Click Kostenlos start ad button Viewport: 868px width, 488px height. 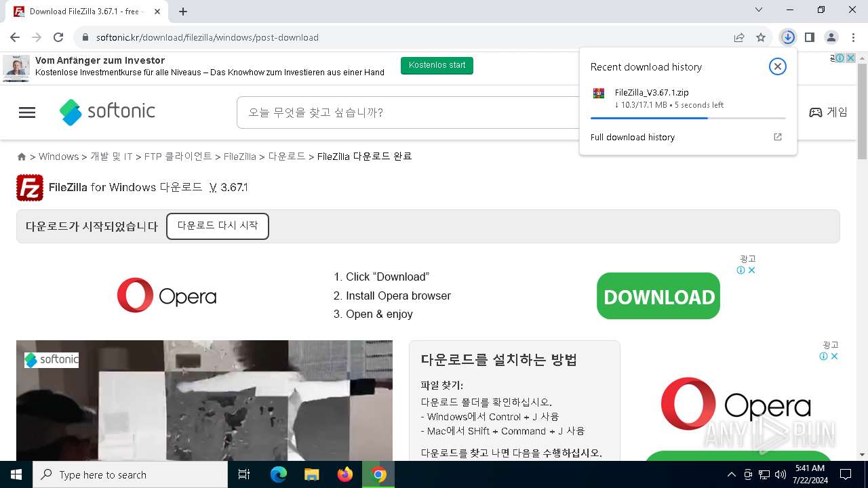(437, 65)
